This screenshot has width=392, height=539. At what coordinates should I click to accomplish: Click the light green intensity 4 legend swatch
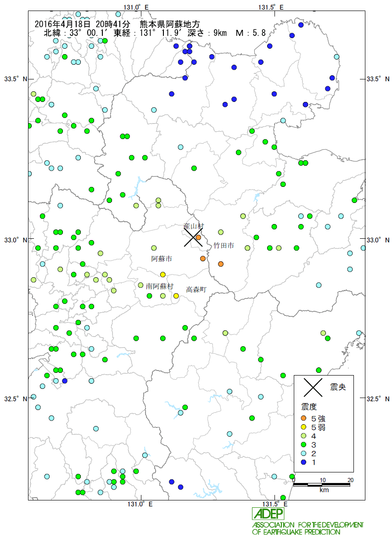click(x=303, y=436)
